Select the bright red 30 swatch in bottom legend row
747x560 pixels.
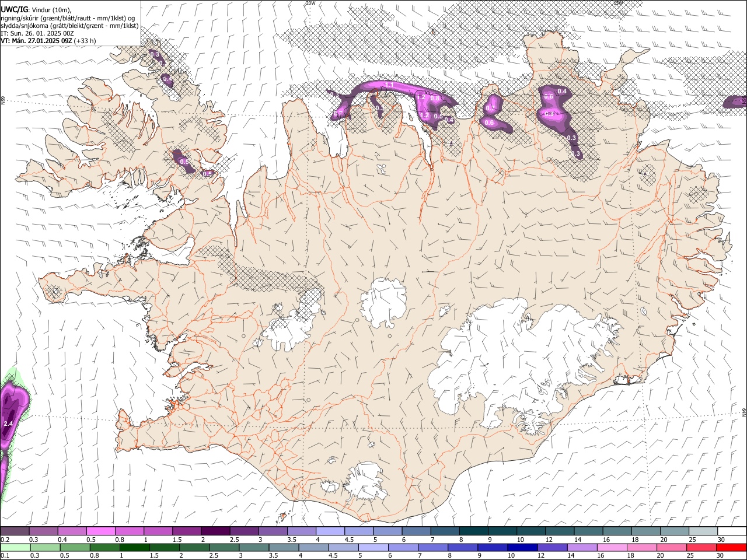coord(731,548)
